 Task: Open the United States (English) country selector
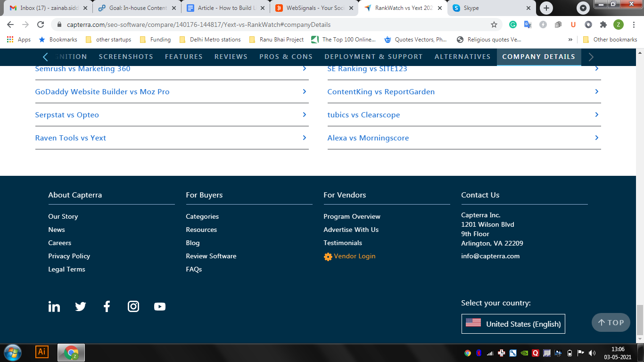513,324
